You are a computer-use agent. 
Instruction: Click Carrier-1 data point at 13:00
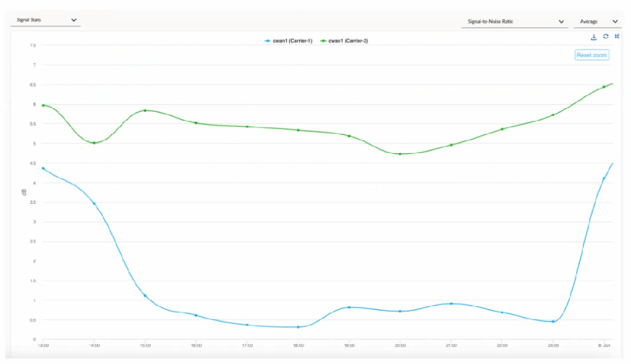pos(43,168)
